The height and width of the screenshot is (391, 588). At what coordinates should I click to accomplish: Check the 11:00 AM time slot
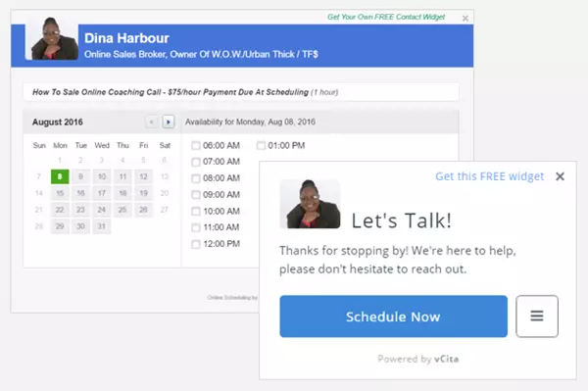click(x=196, y=227)
